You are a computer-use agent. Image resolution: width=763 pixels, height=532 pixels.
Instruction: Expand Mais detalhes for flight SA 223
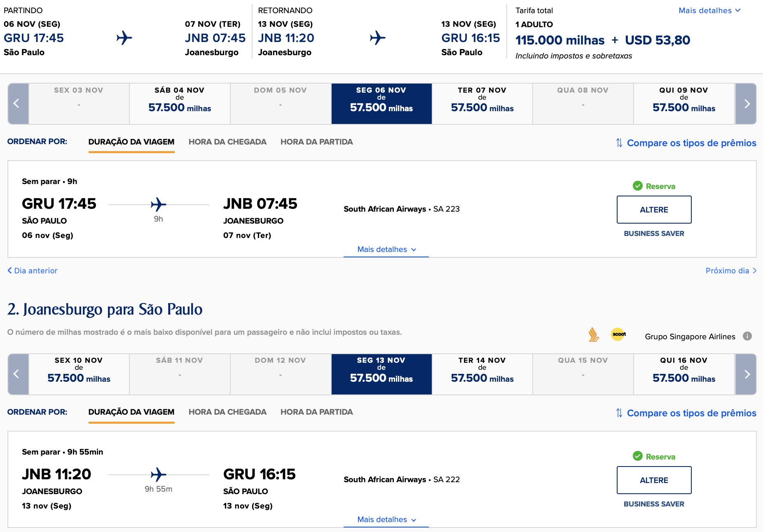[x=386, y=250]
